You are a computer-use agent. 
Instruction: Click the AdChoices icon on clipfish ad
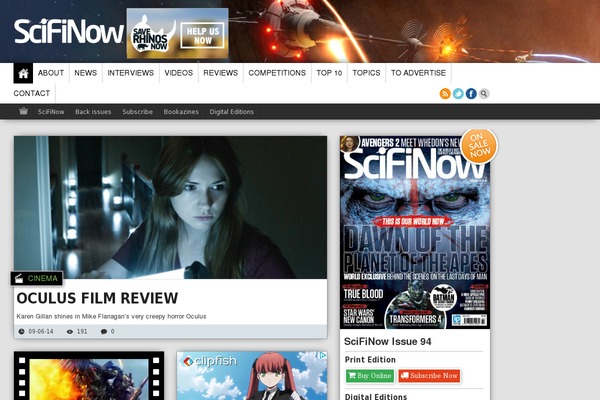[323, 356]
